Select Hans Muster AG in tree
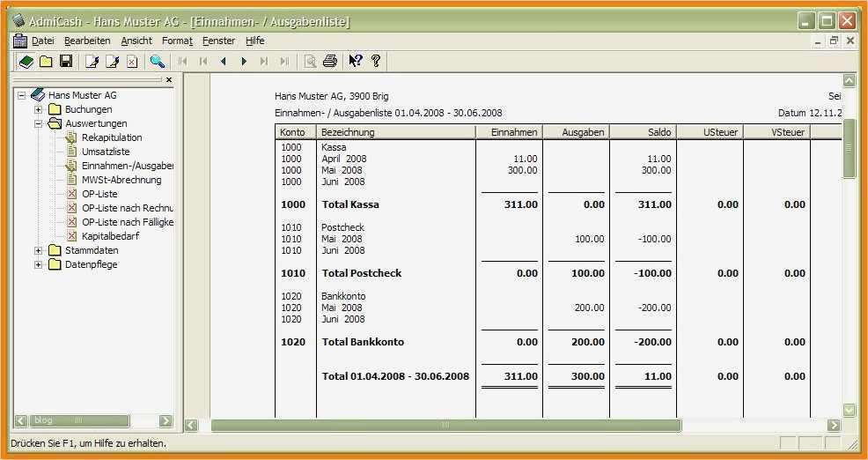868x460 pixels. pos(83,95)
